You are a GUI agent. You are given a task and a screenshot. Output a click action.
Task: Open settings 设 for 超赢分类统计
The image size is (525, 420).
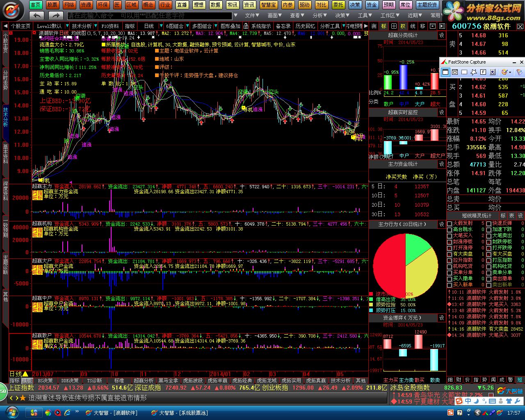pos(442,35)
